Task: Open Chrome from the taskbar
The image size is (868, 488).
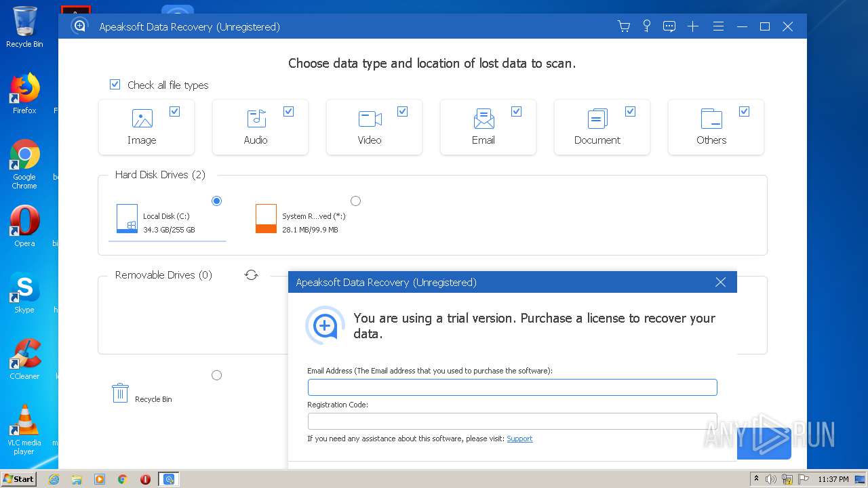Action: coord(123,479)
